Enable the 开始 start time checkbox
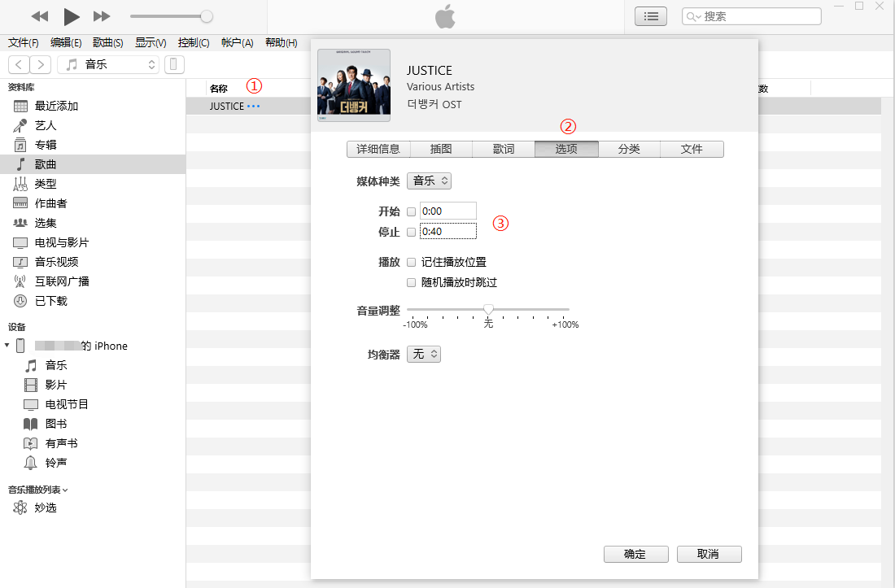895x588 pixels. 411,211
